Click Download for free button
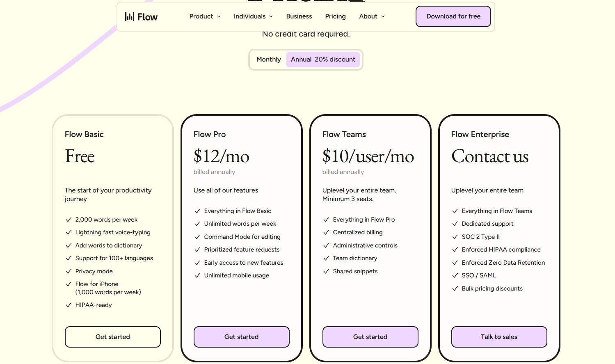This screenshot has width=615, height=364. [453, 16]
